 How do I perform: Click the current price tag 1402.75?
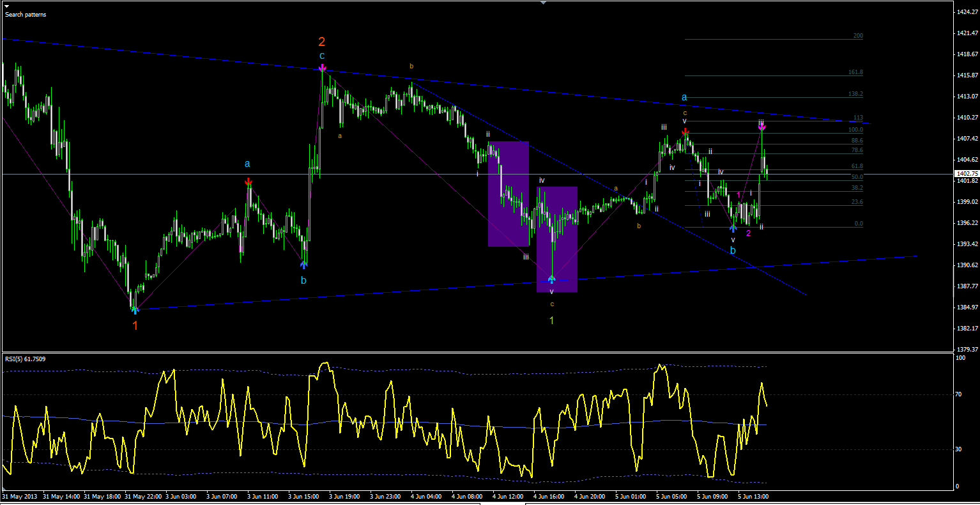pos(966,173)
